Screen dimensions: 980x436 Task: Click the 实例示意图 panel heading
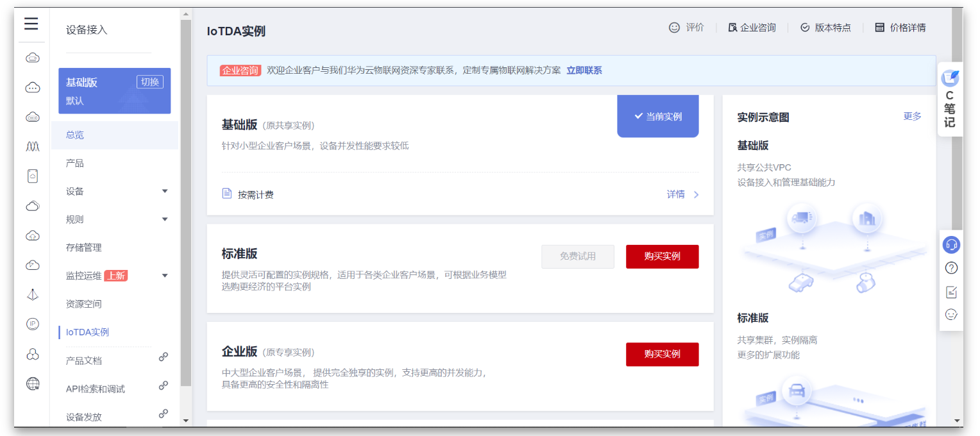[x=763, y=117]
